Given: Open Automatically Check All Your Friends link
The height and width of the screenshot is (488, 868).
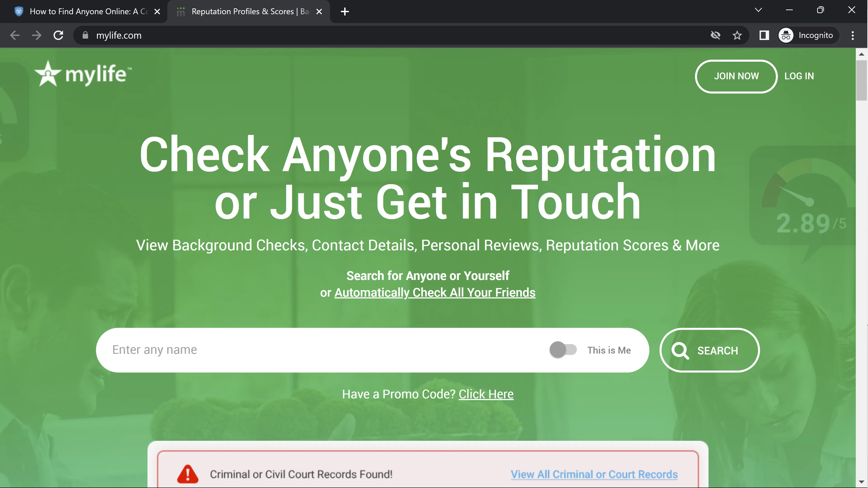Looking at the screenshot, I should tap(434, 293).
